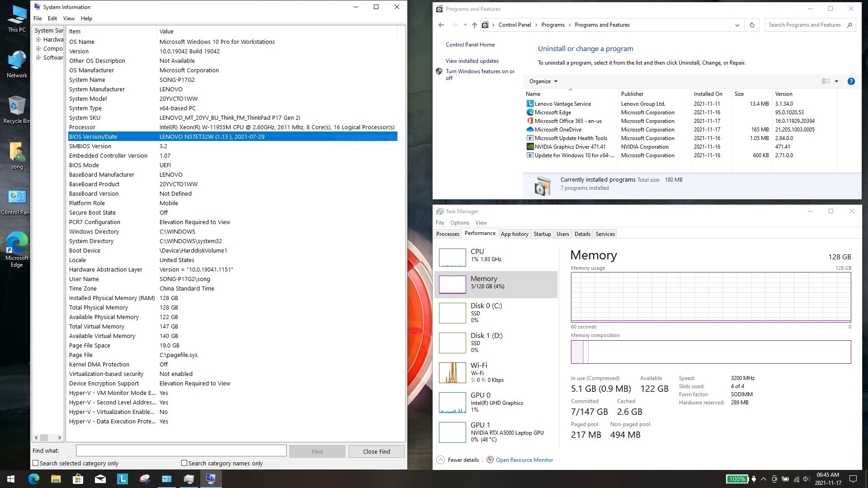Open Lenovo Vantage from the taskbar
The width and height of the screenshot is (868, 488).
pyautogui.click(x=123, y=479)
